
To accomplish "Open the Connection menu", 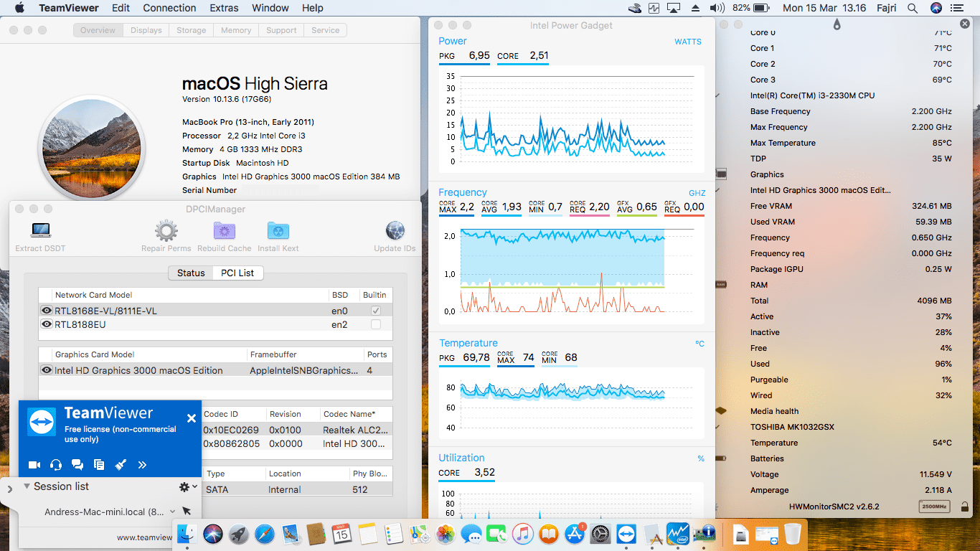I will coord(169,8).
